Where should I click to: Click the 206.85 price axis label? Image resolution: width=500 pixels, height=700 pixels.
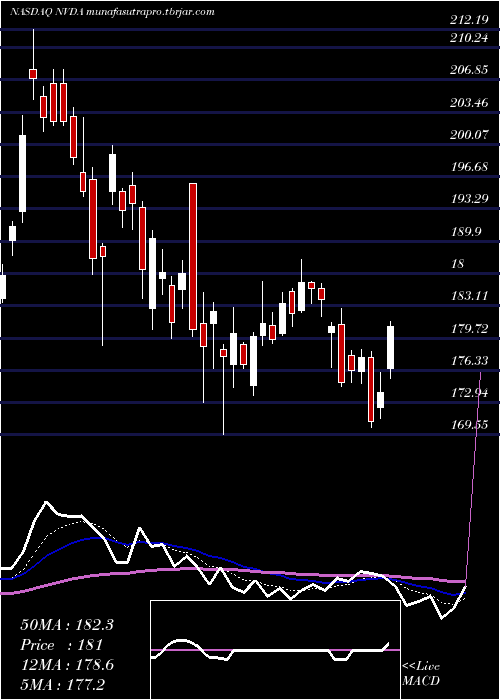(468, 71)
